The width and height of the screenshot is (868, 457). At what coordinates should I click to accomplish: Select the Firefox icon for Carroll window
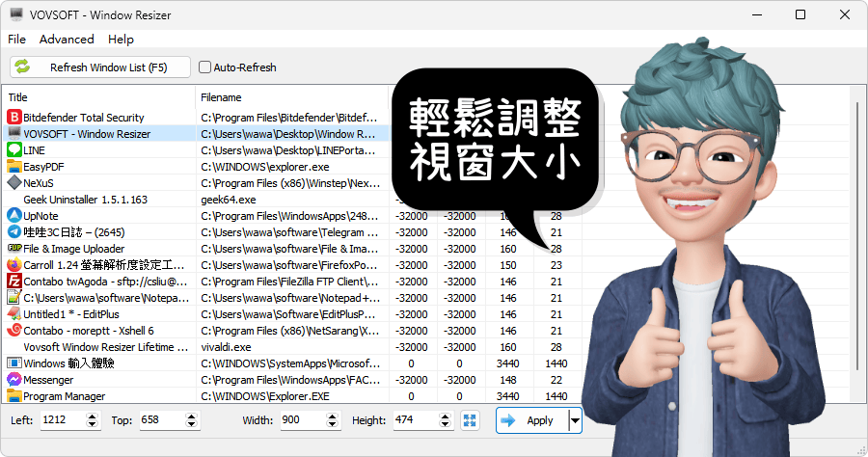click(14, 265)
